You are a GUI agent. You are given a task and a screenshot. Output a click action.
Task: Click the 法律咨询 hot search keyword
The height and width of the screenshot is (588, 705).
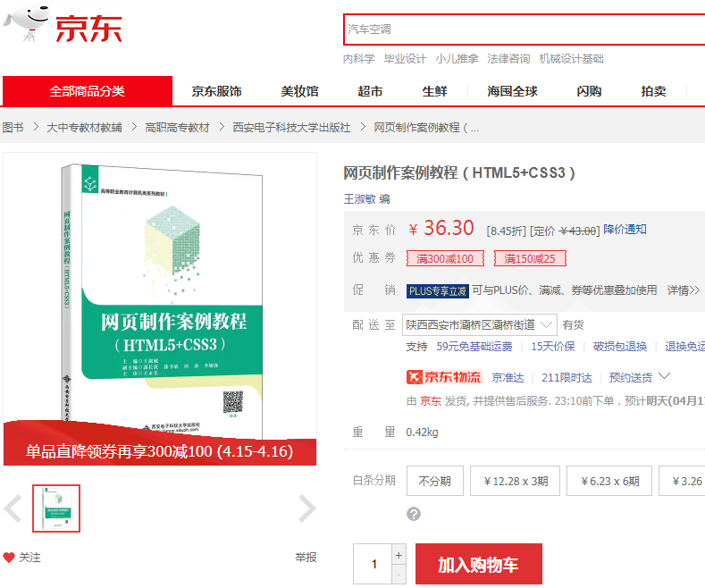click(x=508, y=58)
